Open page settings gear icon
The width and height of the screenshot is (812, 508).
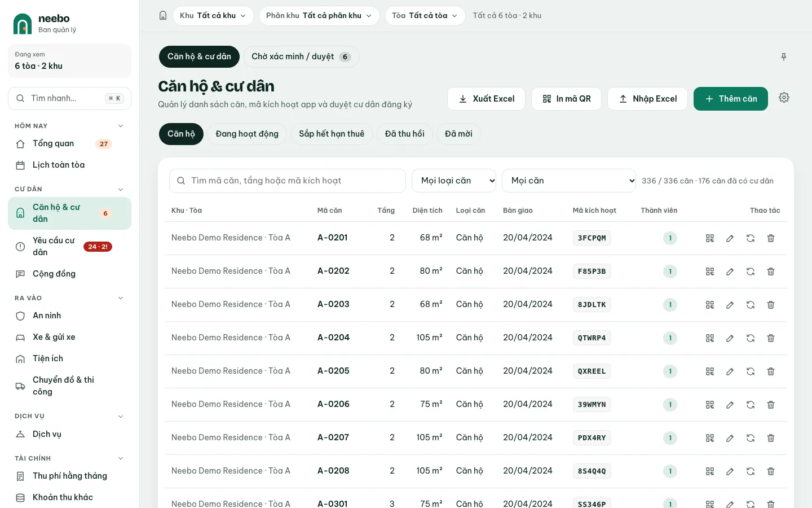click(784, 98)
